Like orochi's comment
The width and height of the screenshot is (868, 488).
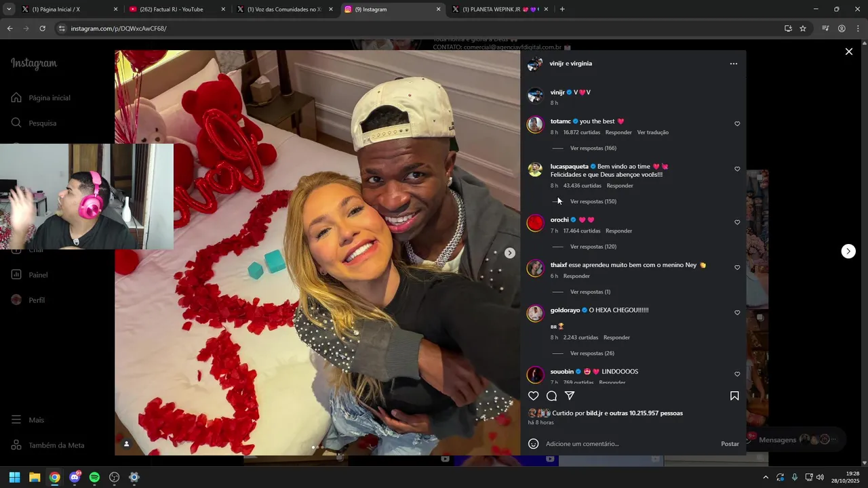(737, 222)
